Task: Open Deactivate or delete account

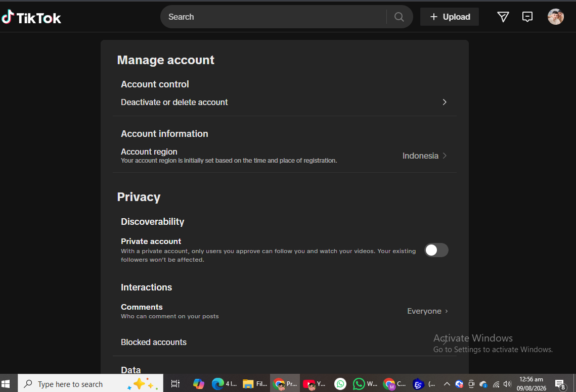Action: (284, 102)
